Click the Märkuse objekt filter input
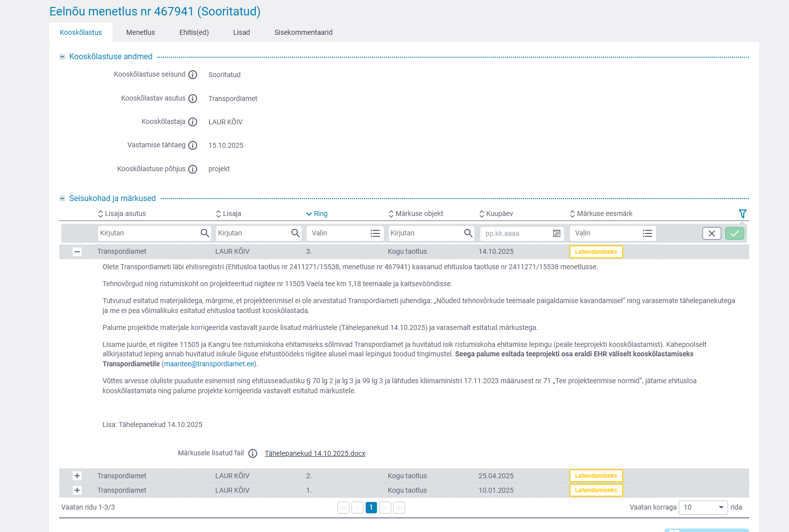The width and height of the screenshot is (789, 532). pos(425,233)
